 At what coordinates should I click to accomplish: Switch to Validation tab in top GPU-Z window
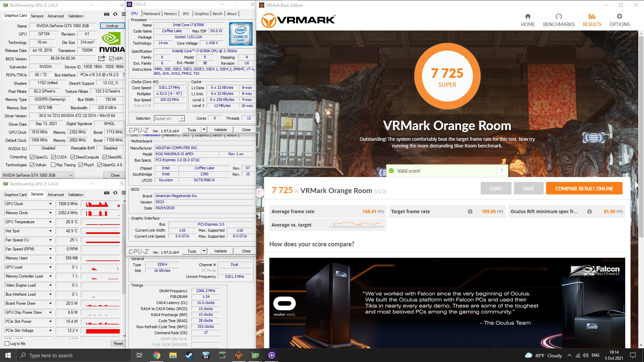click(x=75, y=16)
